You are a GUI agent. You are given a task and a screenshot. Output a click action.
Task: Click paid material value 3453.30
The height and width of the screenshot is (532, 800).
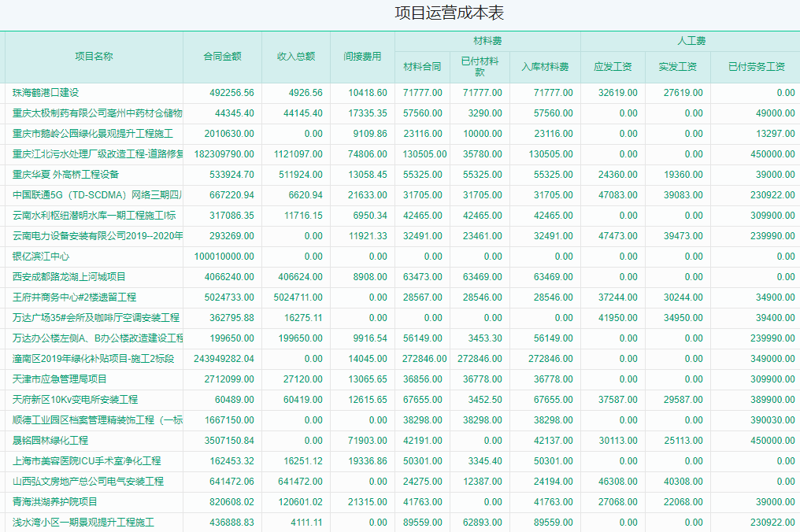click(x=485, y=338)
